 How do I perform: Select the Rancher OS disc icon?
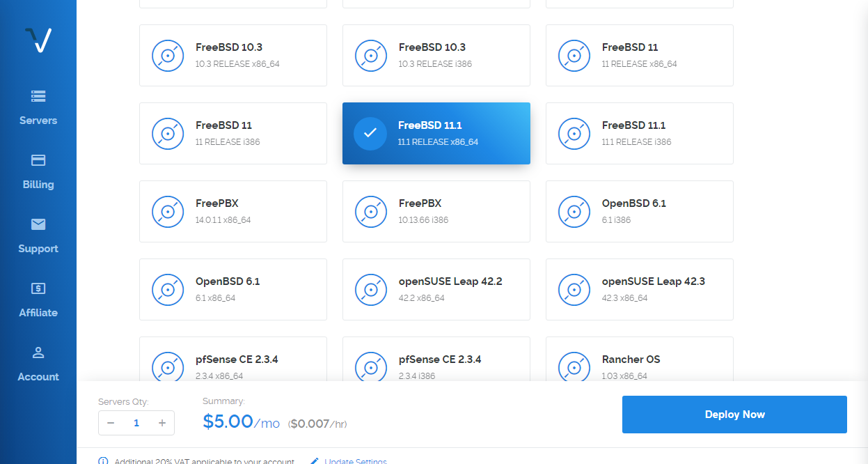[x=574, y=366]
